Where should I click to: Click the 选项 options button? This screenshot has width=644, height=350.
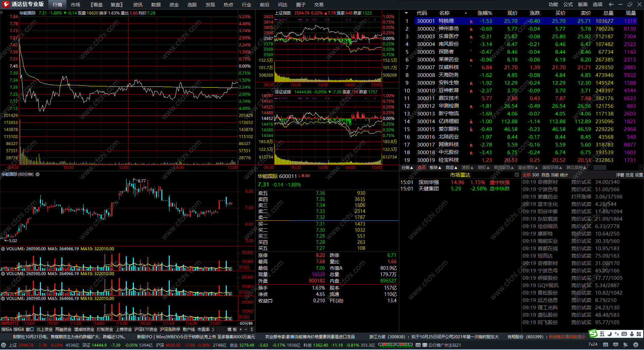pos(598,4)
